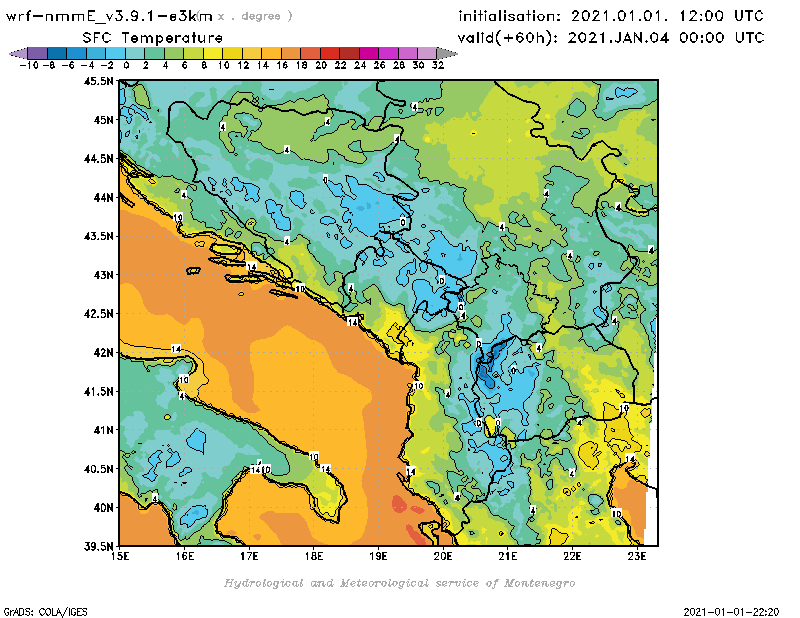Click the red-orange swatch between 18 and 20
The image size is (800, 618).
coord(310,53)
